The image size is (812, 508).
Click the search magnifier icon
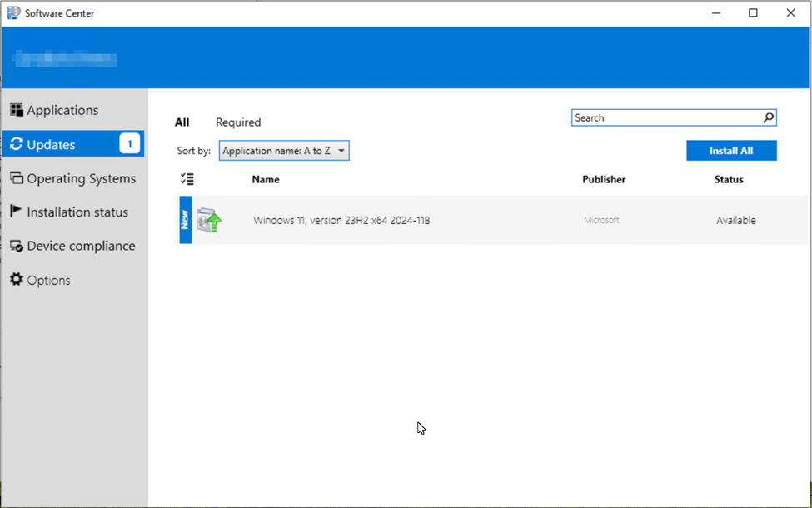pyautogui.click(x=768, y=117)
